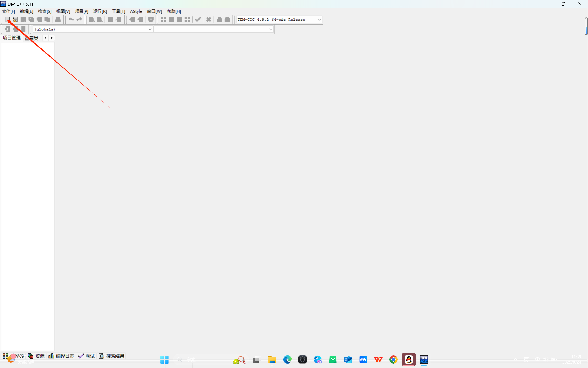Image resolution: width=588 pixels, height=368 pixels.
Task: Click the syntax check checkmark icon
Action: [x=198, y=20]
